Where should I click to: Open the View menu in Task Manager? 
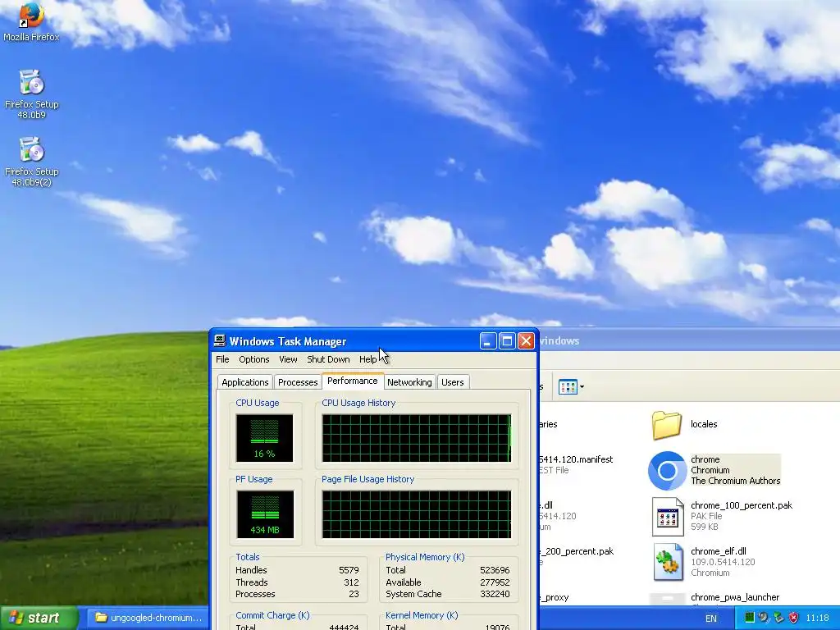tap(288, 359)
